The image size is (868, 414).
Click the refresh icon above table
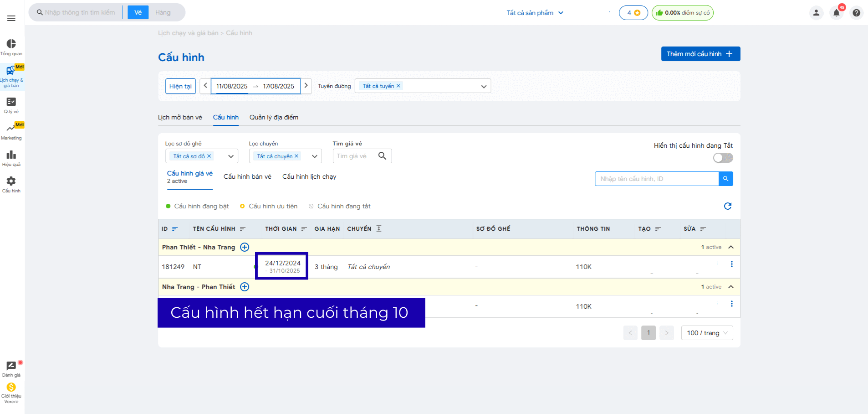pyautogui.click(x=727, y=206)
